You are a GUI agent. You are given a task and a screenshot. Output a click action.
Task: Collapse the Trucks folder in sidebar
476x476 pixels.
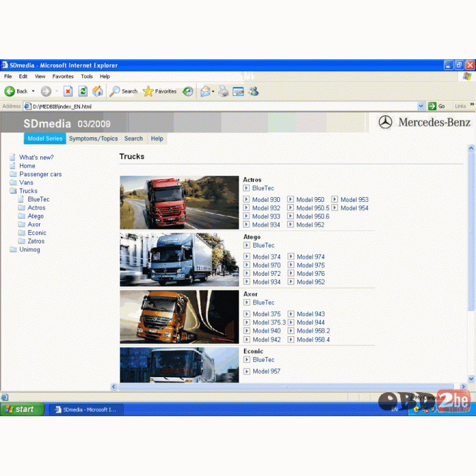tap(28, 191)
